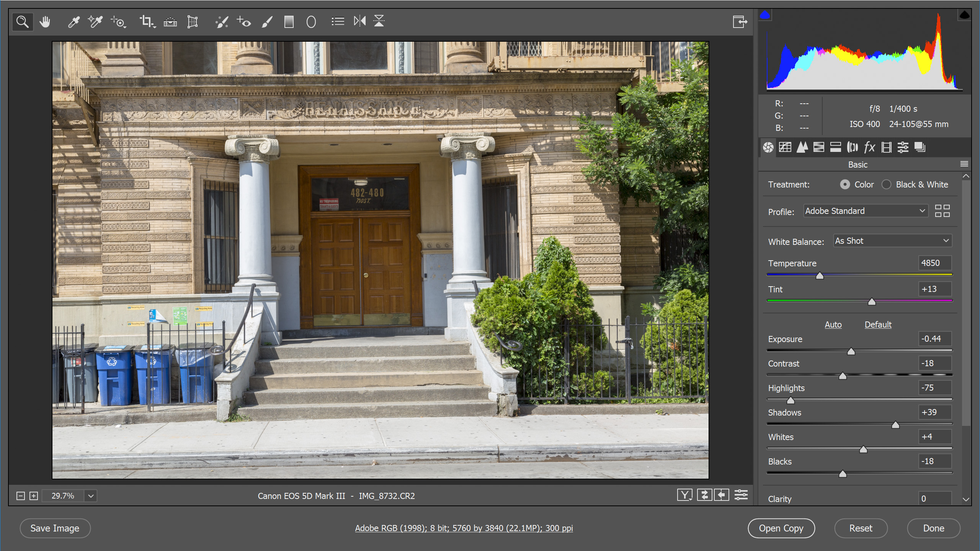
Task: Click the Blacks slider handle
Action: 843,474
